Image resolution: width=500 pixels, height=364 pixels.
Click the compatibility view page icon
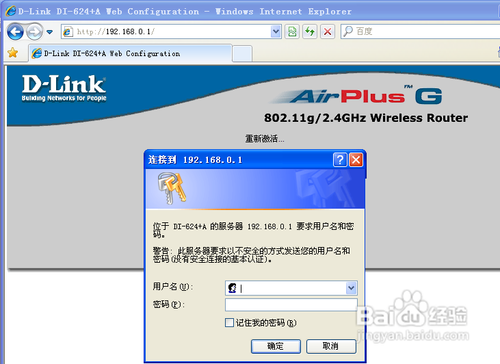pyautogui.click(x=292, y=32)
